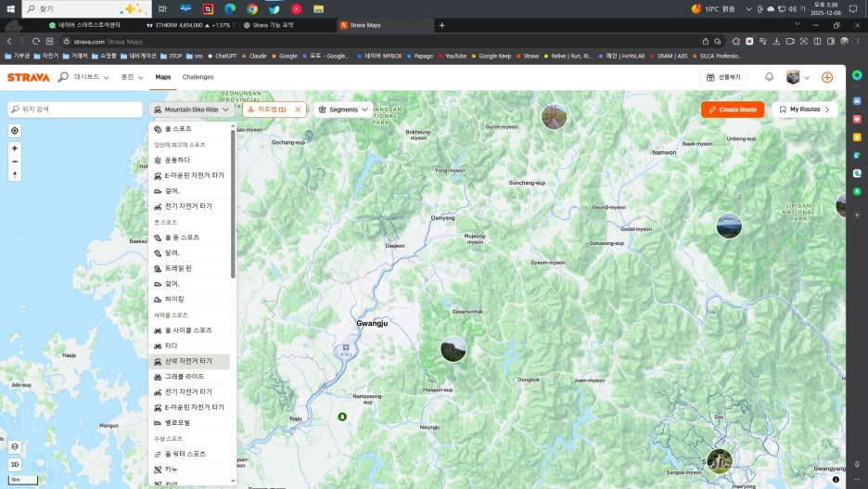This screenshot has height=489, width=868.
Task: Click the orange plus upload icon
Action: pos(827,78)
